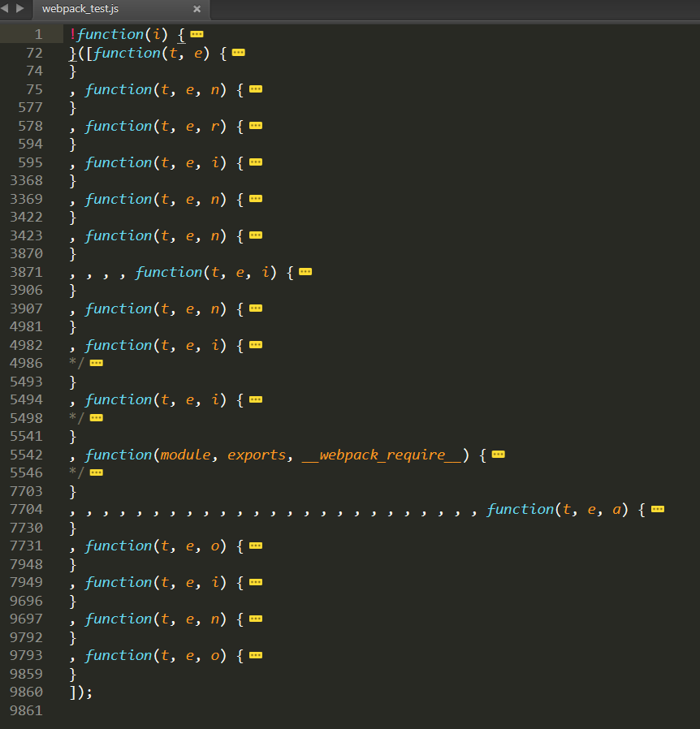
Task: Click line number 9861 in gutter
Action: coord(26,710)
